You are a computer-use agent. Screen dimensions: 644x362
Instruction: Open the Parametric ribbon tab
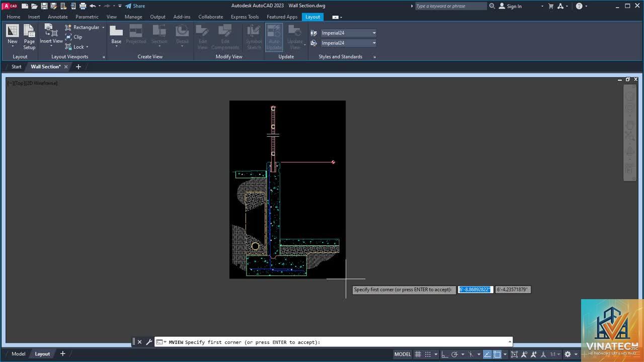click(87, 17)
